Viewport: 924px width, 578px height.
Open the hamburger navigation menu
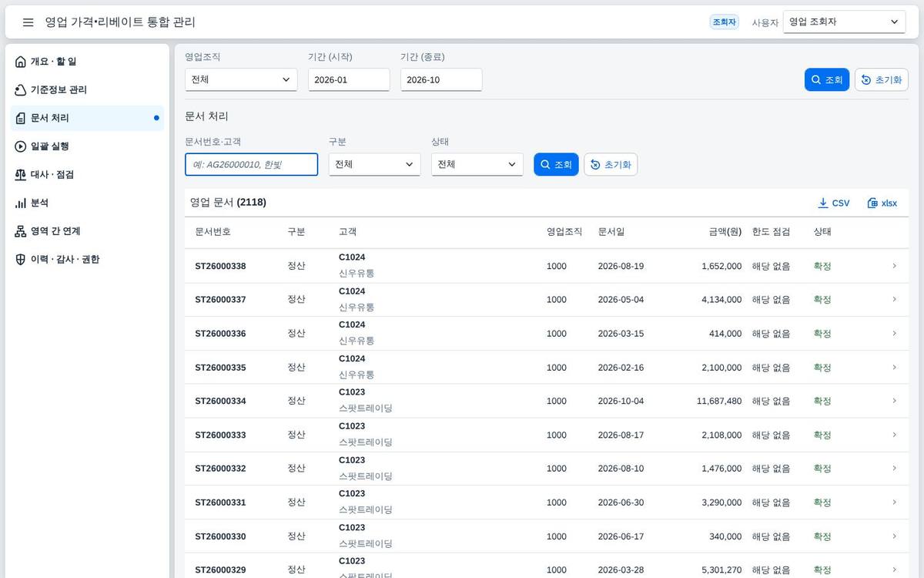(x=28, y=22)
